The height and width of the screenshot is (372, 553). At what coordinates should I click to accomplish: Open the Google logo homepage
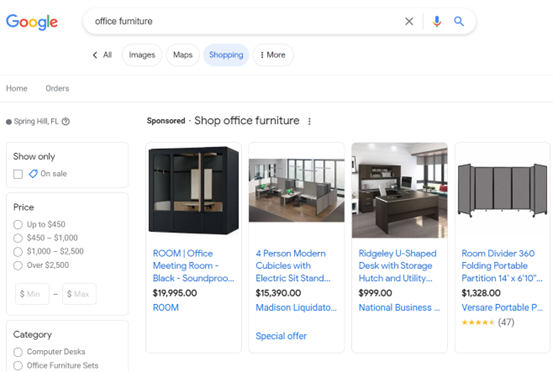coord(32,22)
